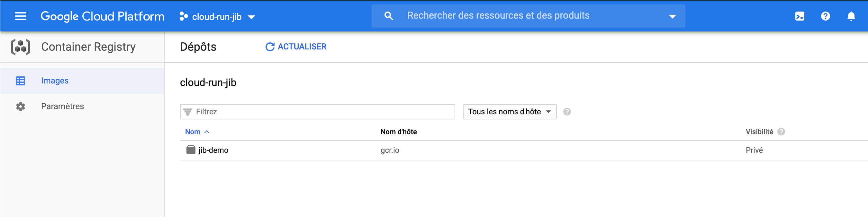Open Paramètres in the sidebar
Image resolution: width=868 pixels, height=217 pixels.
(82, 106)
